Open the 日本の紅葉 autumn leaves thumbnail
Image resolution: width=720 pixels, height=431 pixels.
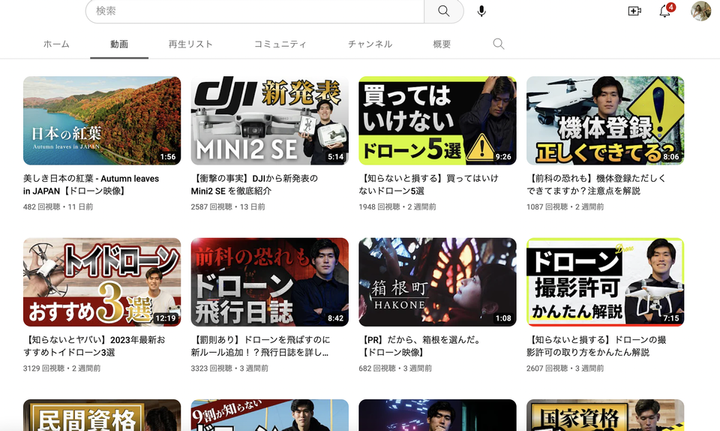102,121
